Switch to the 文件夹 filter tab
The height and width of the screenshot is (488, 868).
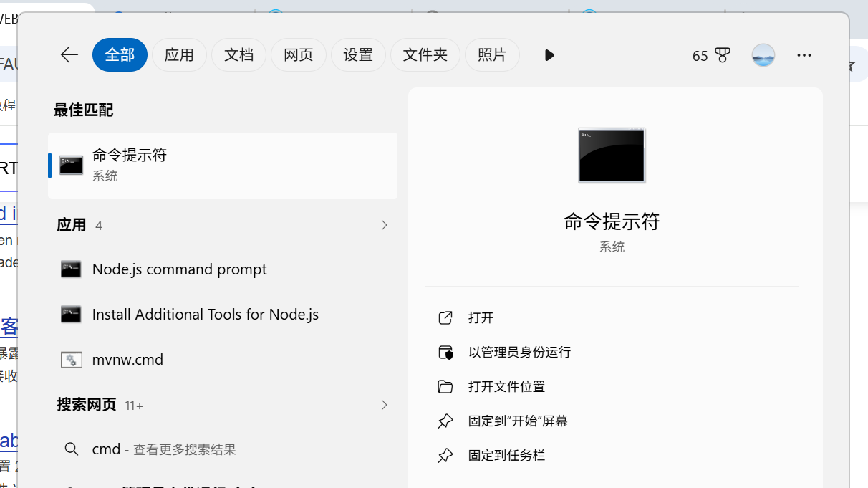tap(425, 55)
